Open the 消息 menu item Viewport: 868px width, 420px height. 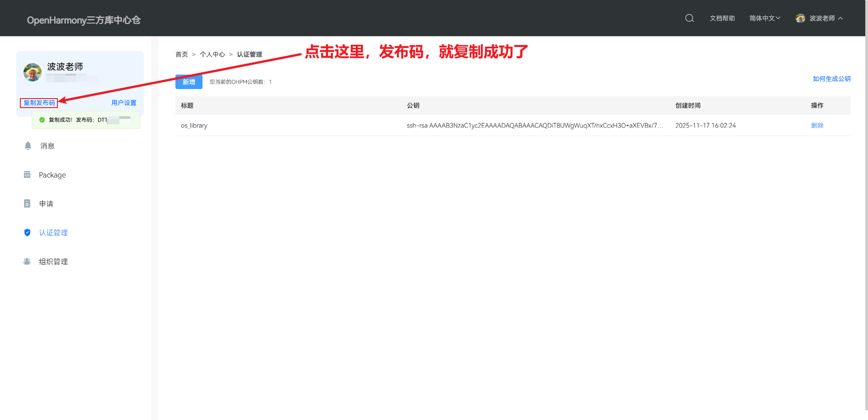47,146
